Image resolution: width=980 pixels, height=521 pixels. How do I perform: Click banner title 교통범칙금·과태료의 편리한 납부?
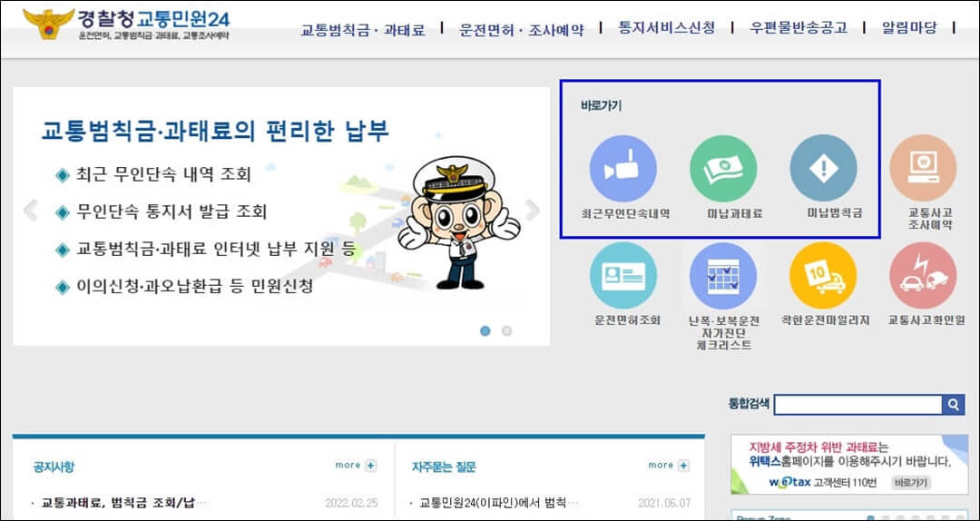[x=216, y=131]
